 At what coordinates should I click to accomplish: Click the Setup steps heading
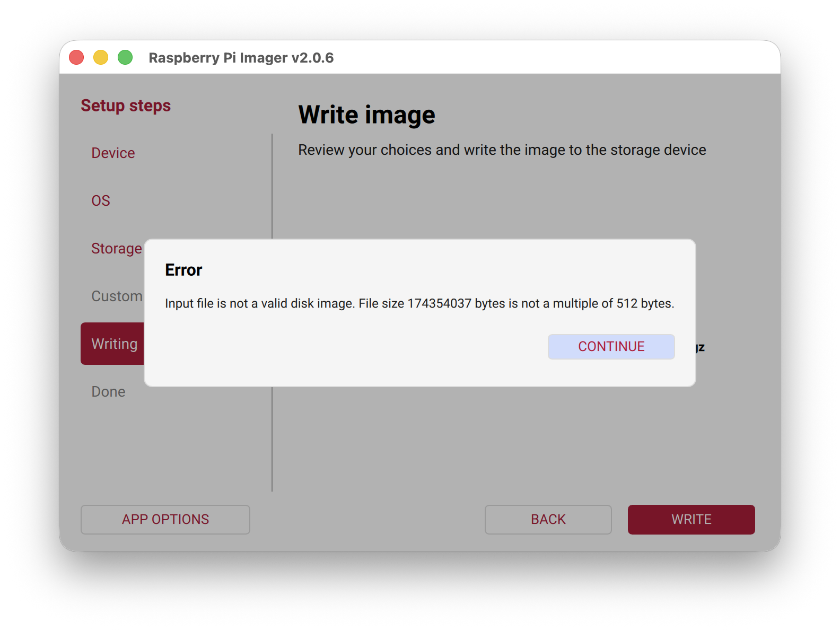click(x=126, y=106)
